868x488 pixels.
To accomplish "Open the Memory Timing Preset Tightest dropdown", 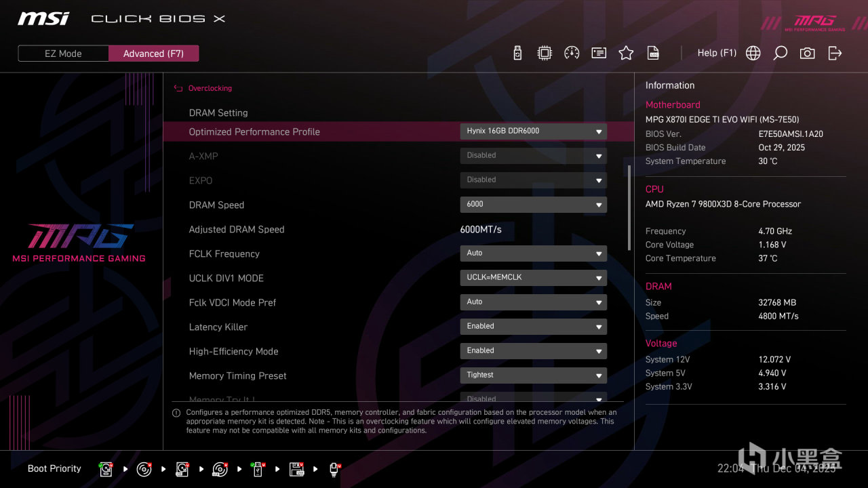I will tap(534, 375).
